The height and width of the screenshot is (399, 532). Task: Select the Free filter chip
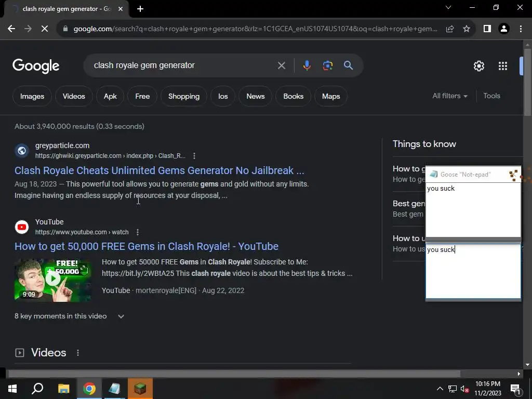(142, 96)
